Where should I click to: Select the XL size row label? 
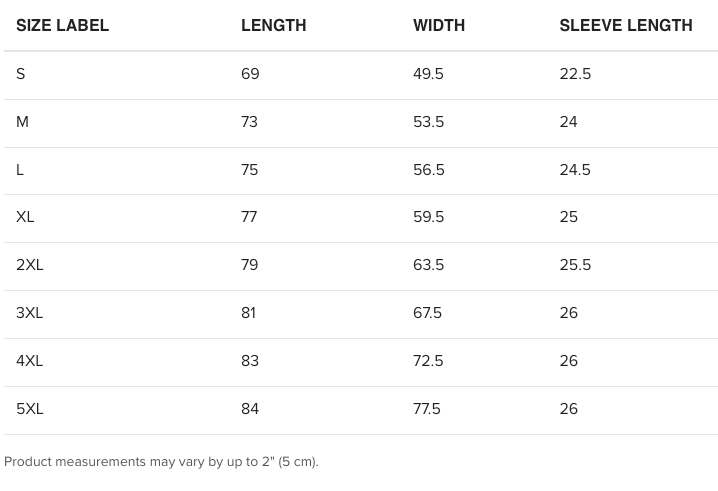tap(25, 217)
